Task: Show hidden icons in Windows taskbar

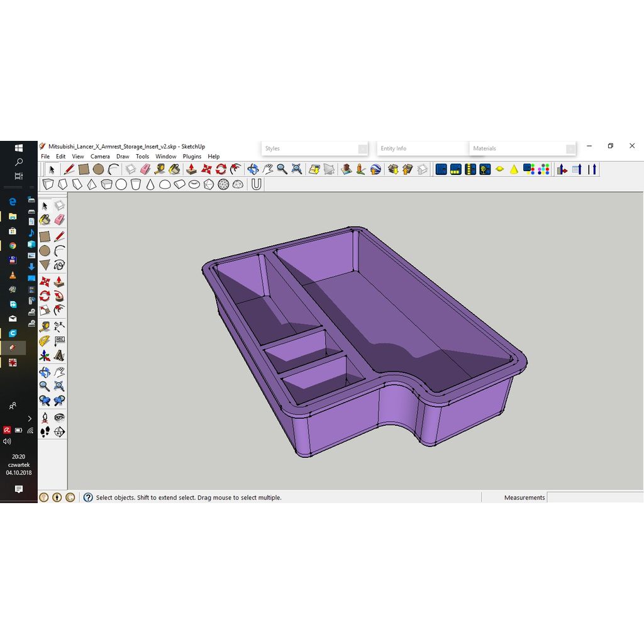Action: [30, 418]
